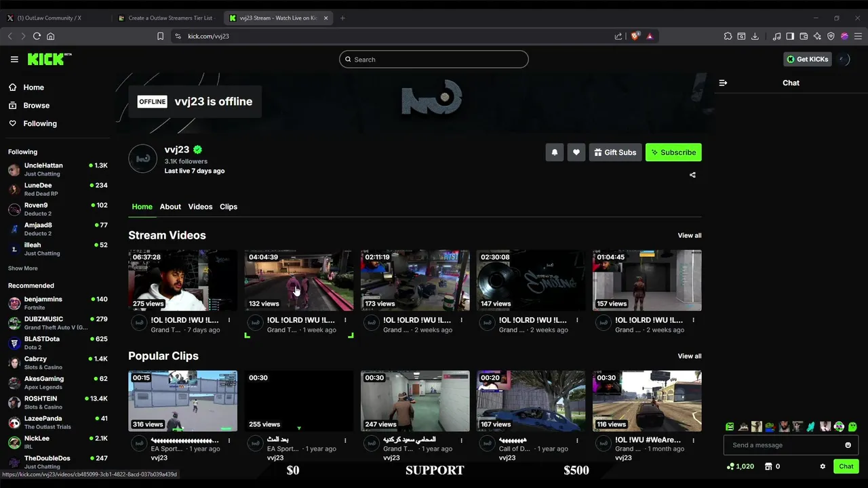The width and height of the screenshot is (868, 488).
Task: Open the user profile avatar menu
Action: (x=844, y=60)
